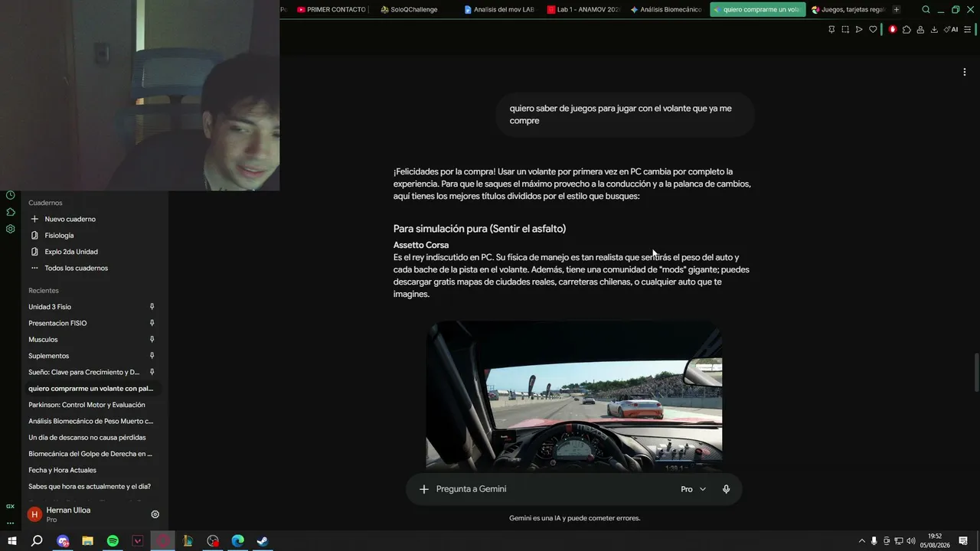The image size is (980, 551).
Task: Open the Biomecánica del Golpe de Derecha chat
Action: coord(92,454)
